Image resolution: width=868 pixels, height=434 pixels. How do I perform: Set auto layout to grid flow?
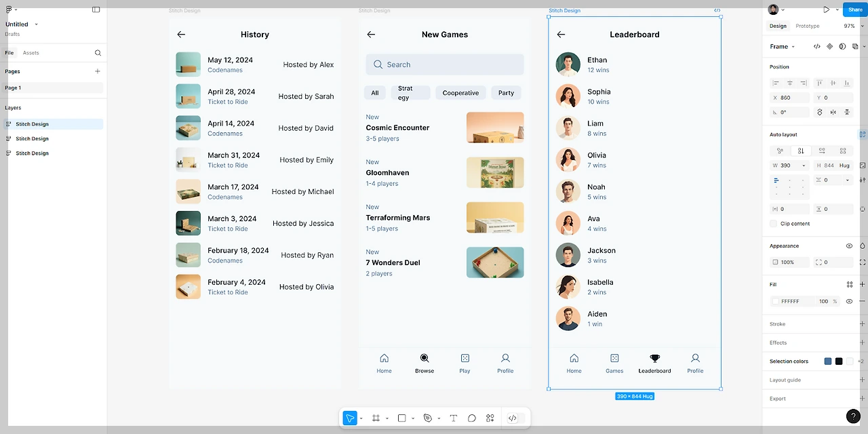coord(843,151)
